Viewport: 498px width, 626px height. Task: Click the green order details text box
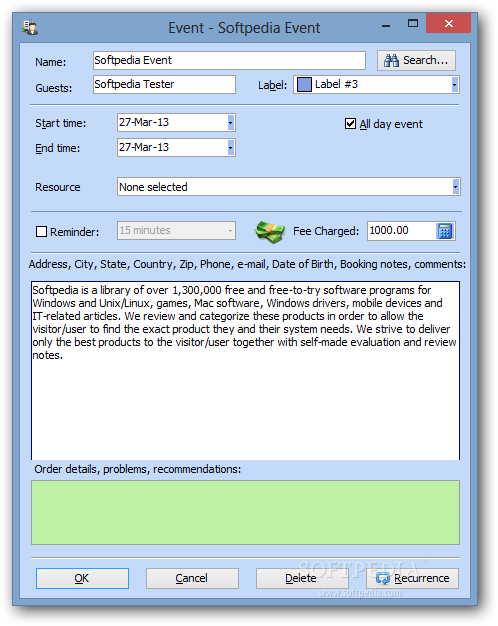click(x=245, y=512)
